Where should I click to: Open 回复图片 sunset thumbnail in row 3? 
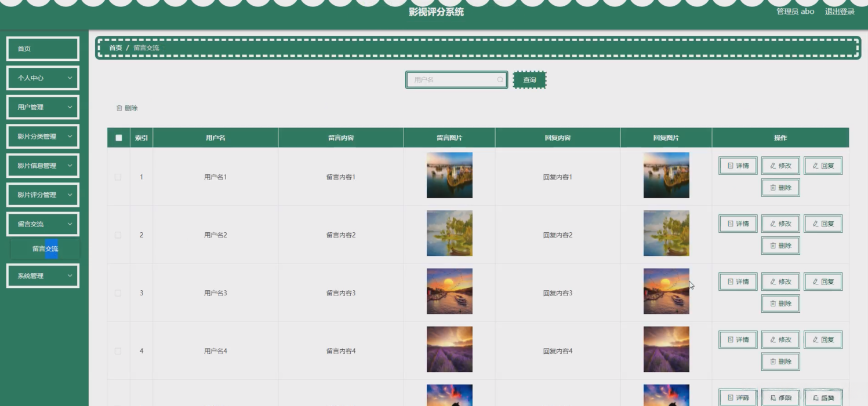pyautogui.click(x=666, y=291)
